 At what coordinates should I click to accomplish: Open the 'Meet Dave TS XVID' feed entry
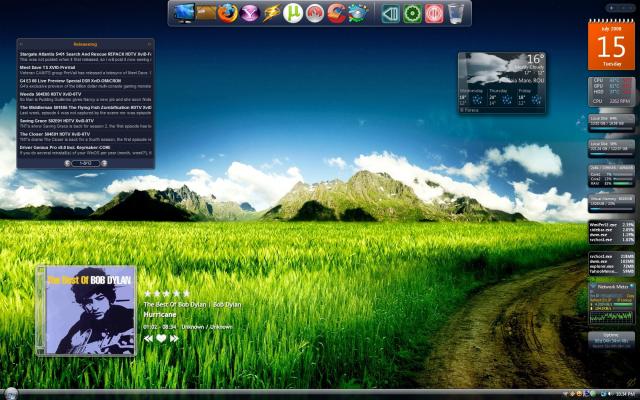pos(86,70)
